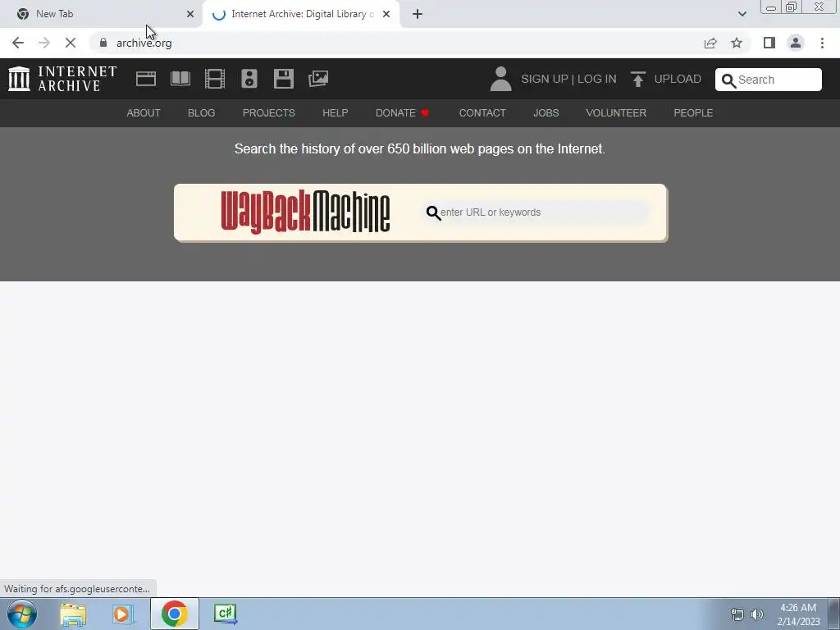Open the Web collection icon
The height and width of the screenshot is (630, 840).
pos(146,79)
